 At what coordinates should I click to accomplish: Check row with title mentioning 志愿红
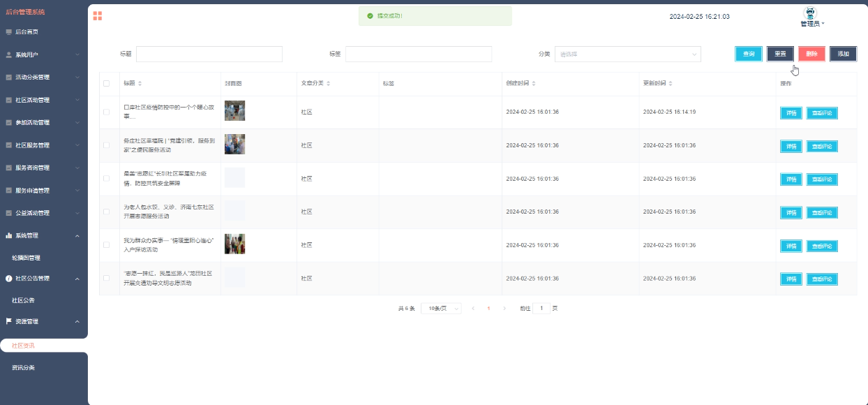click(x=107, y=178)
